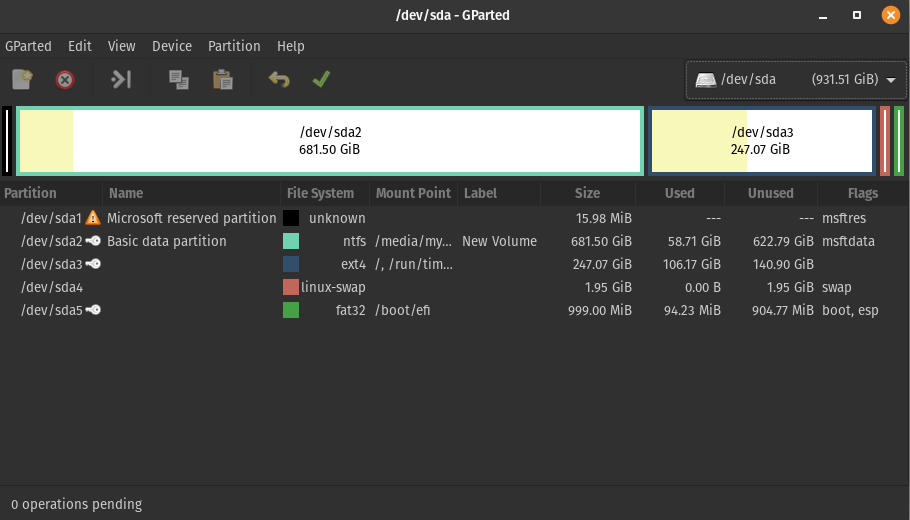
Task: Open the /dev/sda device dropdown
Action: (796, 80)
